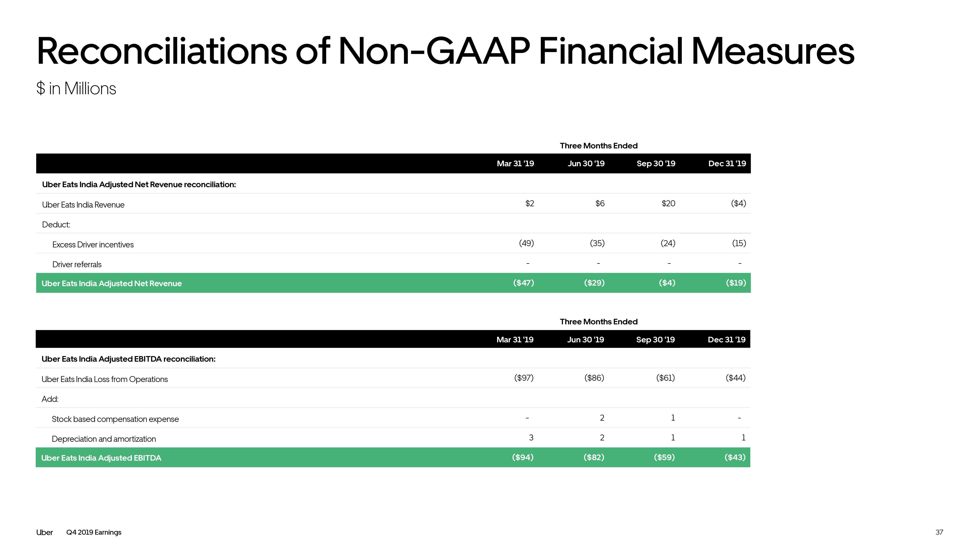Select the Stock based compensation expense label

click(x=115, y=419)
